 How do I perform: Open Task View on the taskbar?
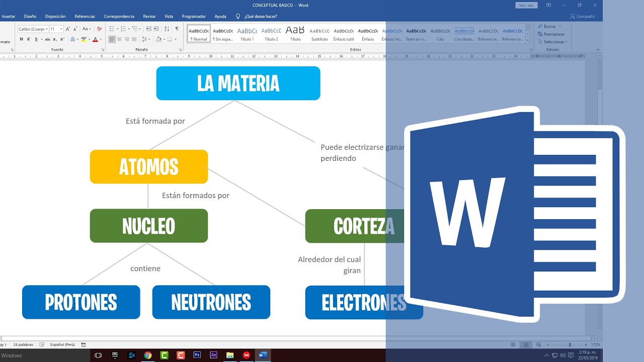pyautogui.click(x=98, y=355)
